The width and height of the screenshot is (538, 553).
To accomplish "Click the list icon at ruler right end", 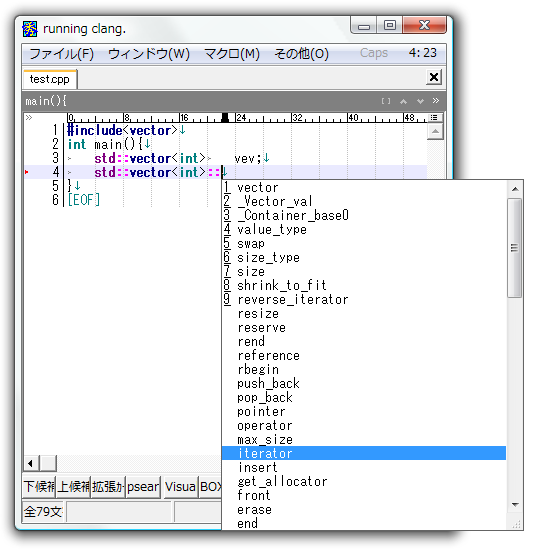I will pos(434,117).
